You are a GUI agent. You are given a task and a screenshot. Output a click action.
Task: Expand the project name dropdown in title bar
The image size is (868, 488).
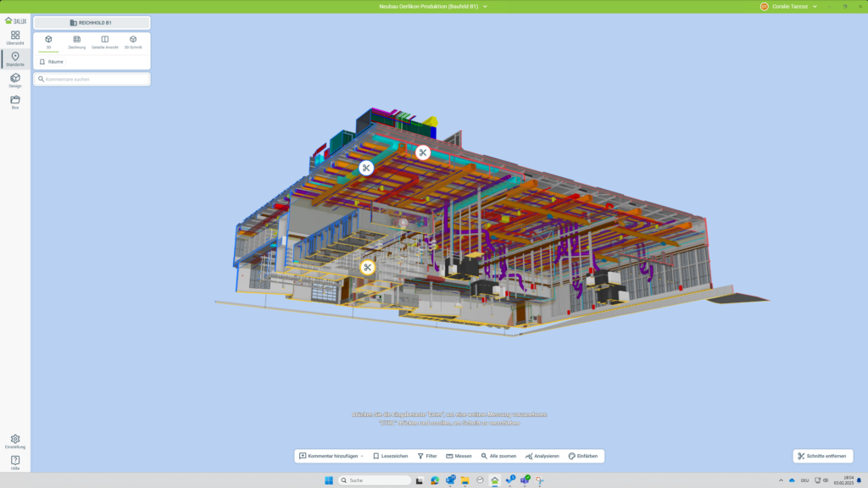point(485,6)
